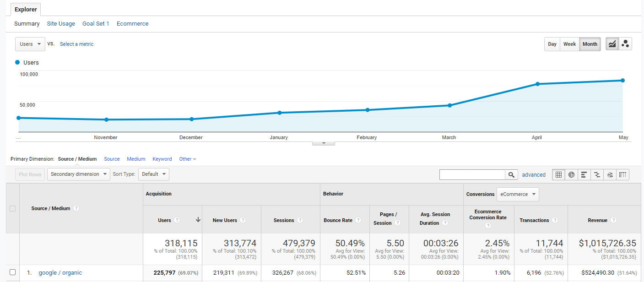Click the advanced filter link
This screenshot has width=644, height=282.
(x=534, y=174)
